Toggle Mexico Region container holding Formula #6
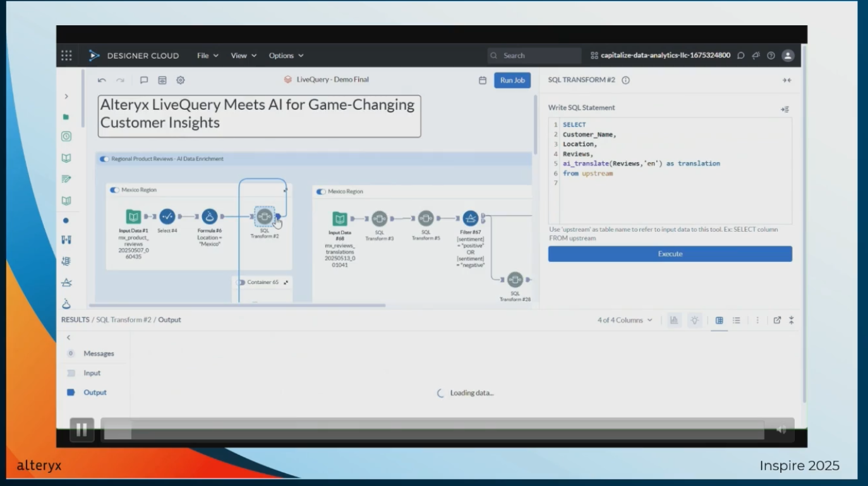This screenshot has width=868, height=486. point(115,190)
